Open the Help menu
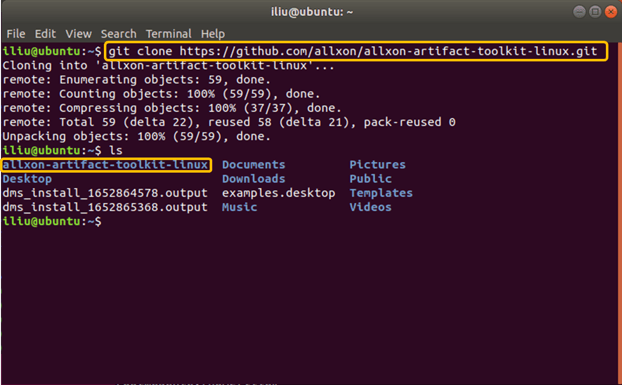The width and height of the screenshot is (622, 385). [x=213, y=34]
